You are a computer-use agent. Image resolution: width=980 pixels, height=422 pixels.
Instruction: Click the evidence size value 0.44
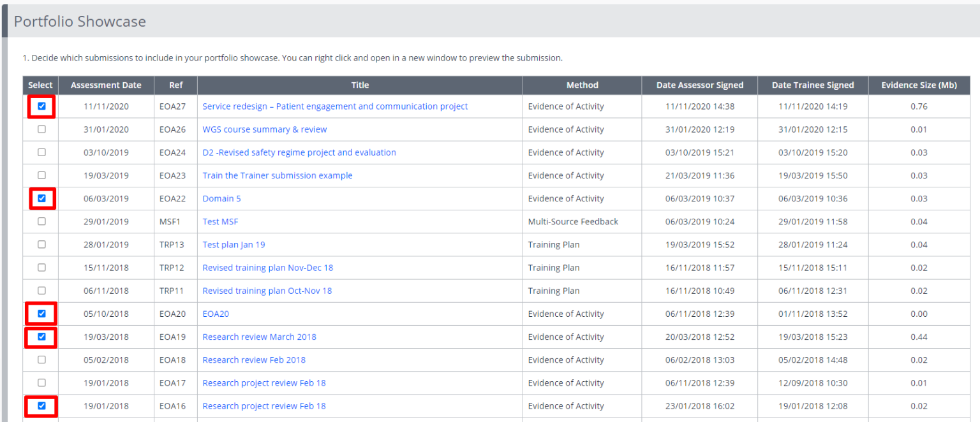(x=919, y=337)
